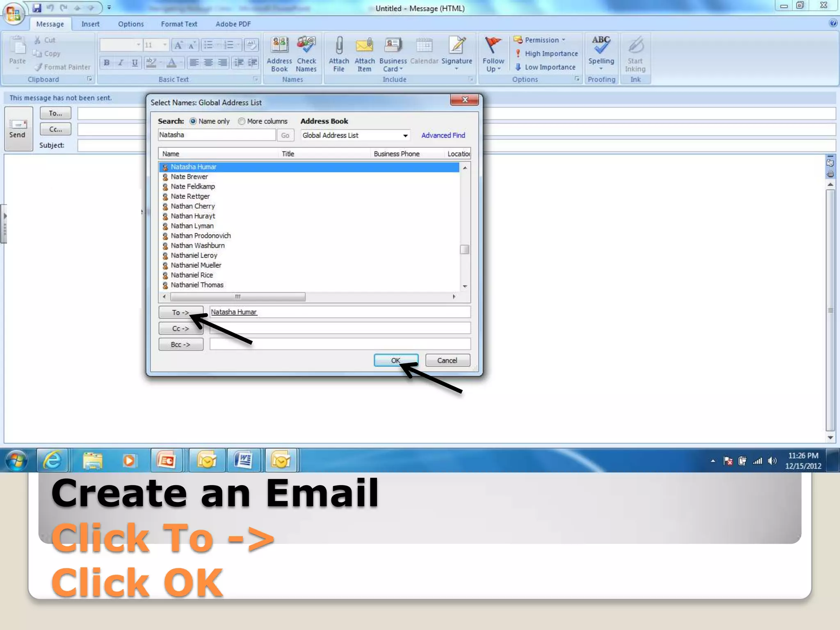
Task: Click Go search button
Action: click(x=285, y=135)
